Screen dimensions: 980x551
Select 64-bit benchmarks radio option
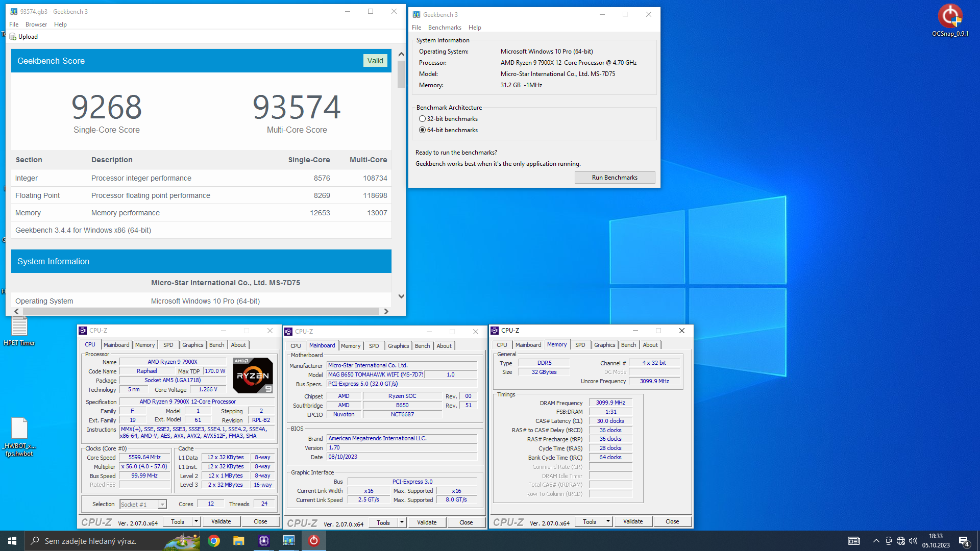(x=422, y=130)
